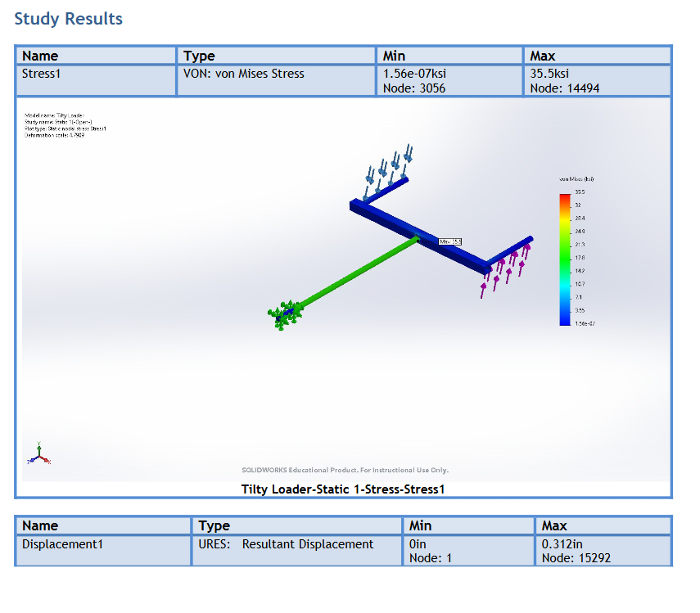Viewport: 700px width, 613px height.
Task: Click the maximum displacement value 0.312in
Action: point(562,544)
